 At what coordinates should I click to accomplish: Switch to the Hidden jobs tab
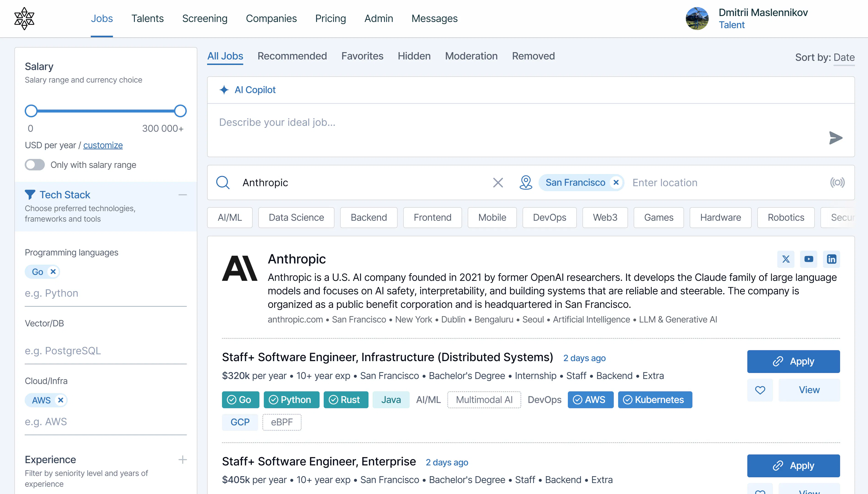point(414,56)
